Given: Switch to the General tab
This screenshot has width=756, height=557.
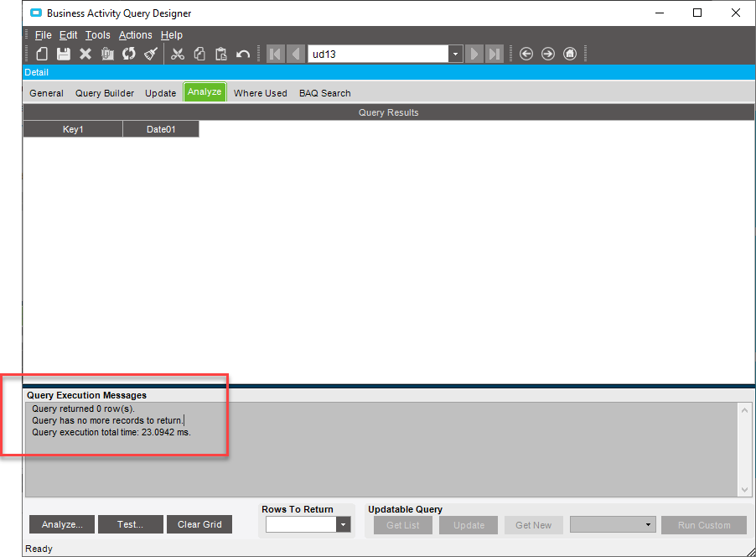Looking at the screenshot, I should coord(46,93).
